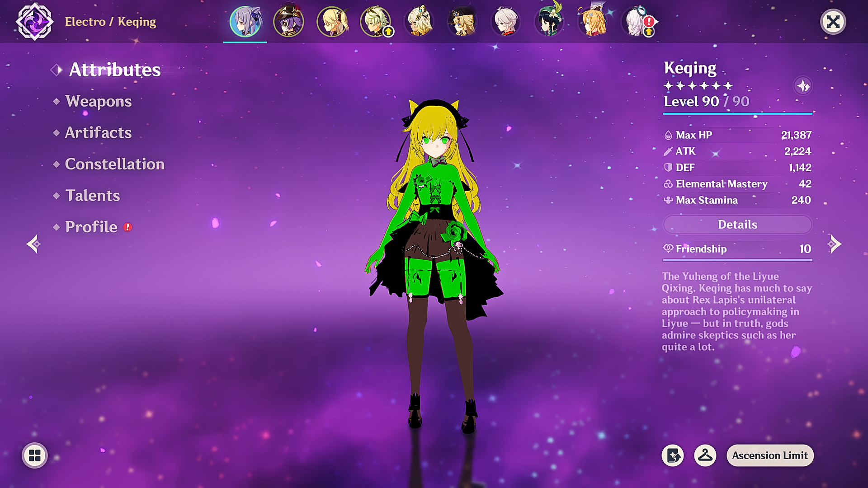Click the Max Stamina value 240
The image size is (868, 488).
801,200
